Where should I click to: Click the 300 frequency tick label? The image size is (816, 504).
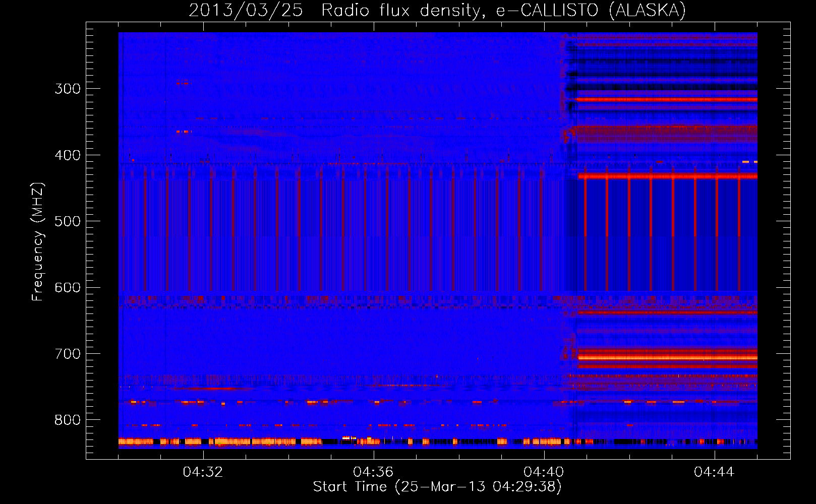click(x=68, y=89)
